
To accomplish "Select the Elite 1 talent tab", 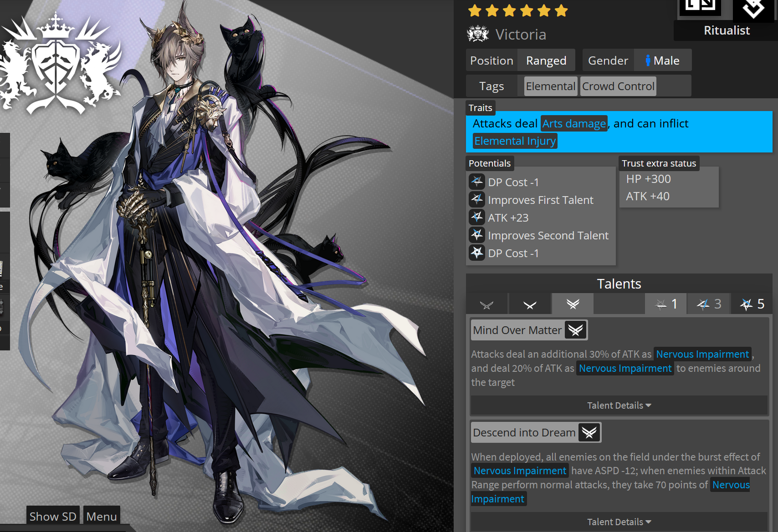I will [x=530, y=304].
